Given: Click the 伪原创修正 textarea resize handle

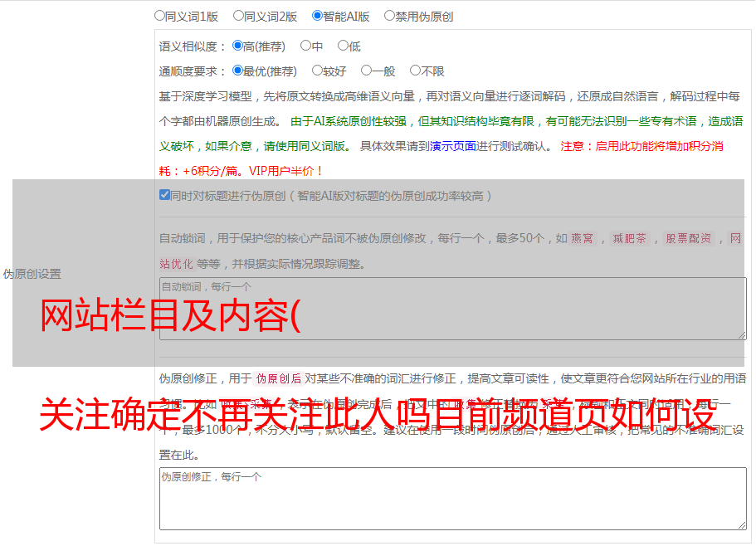Looking at the screenshot, I should pyautogui.click(x=741, y=524).
